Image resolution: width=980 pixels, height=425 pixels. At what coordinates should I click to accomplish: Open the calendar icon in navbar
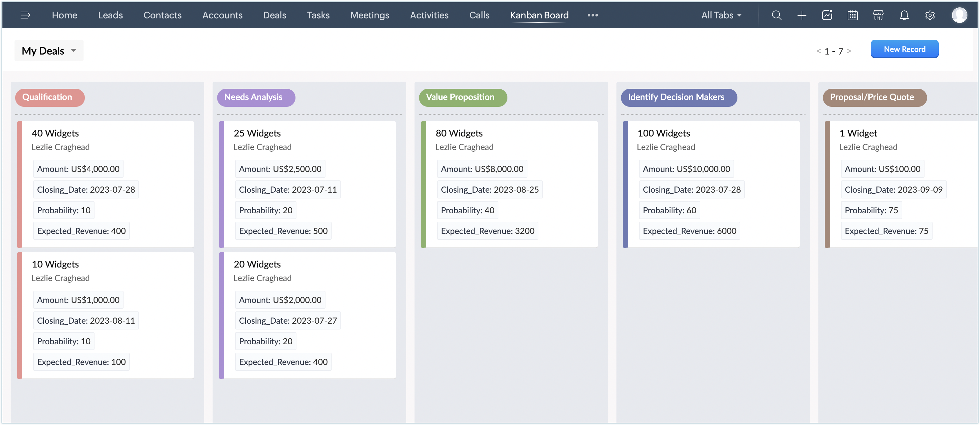(x=853, y=15)
